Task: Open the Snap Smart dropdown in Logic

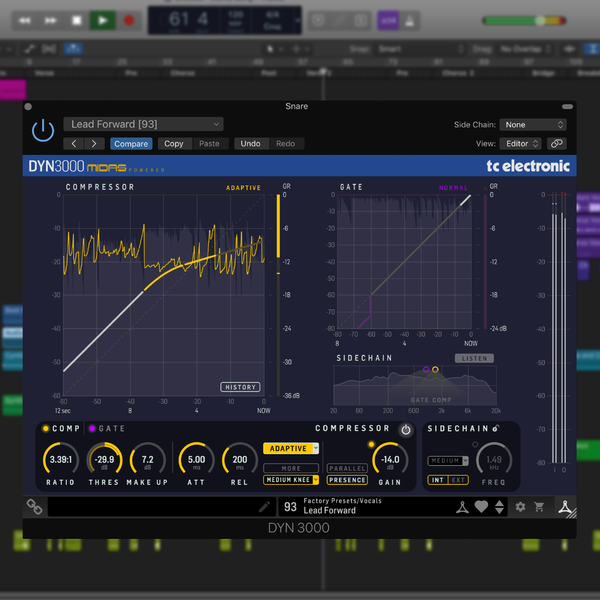Action: click(x=421, y=49)
